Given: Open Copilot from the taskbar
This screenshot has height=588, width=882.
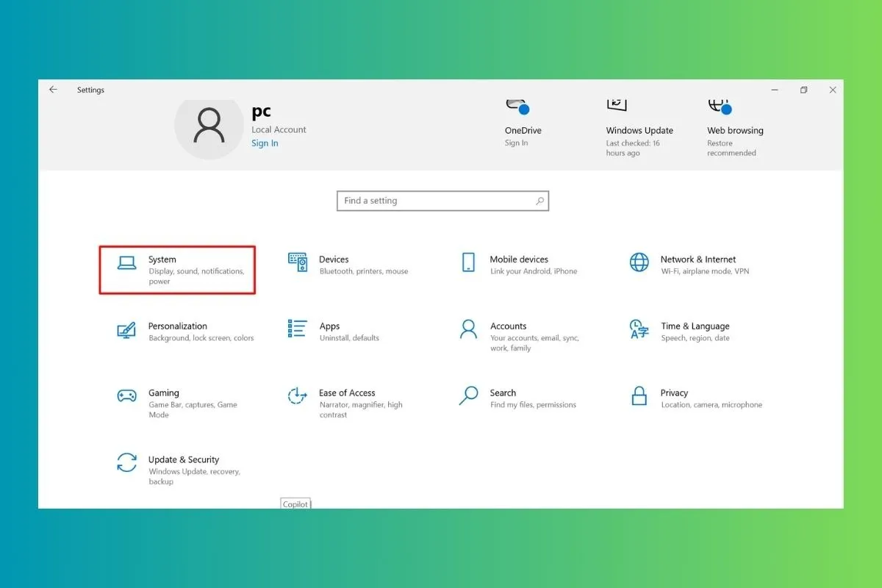Looking at the screenshot, I should [295, 503].
